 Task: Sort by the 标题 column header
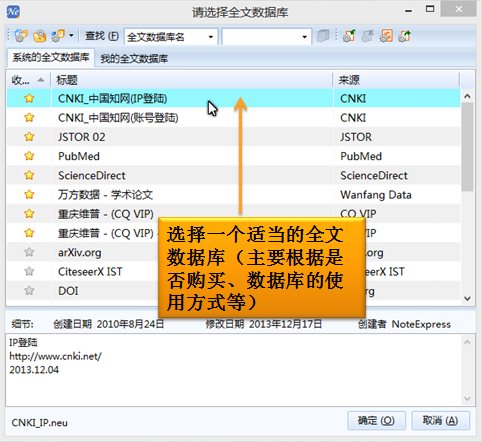pos(192,80)
